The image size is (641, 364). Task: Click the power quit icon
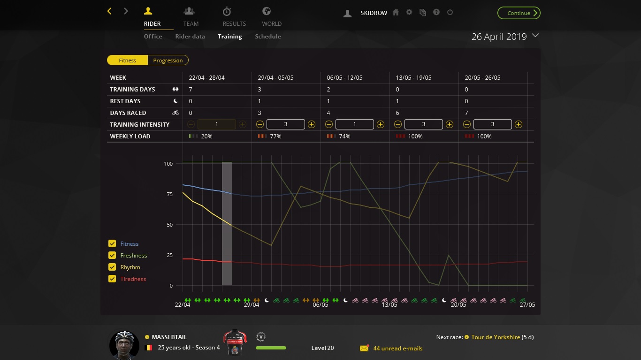450,13
